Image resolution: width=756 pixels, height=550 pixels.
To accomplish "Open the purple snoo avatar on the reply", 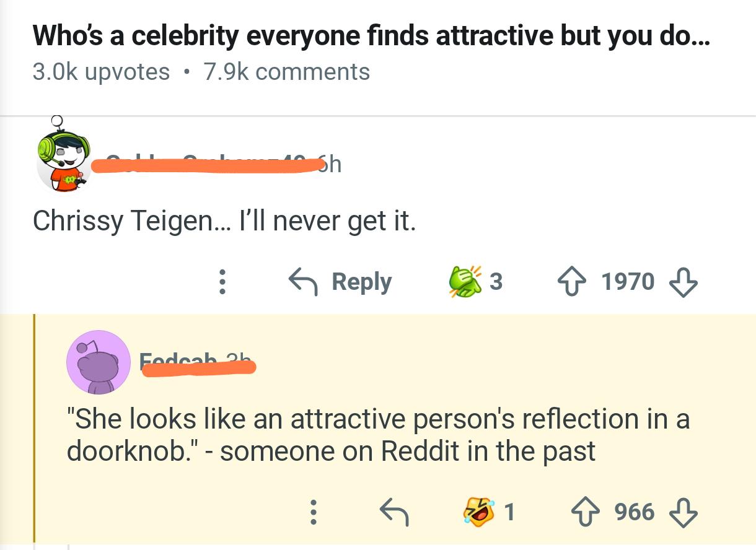I will 99,362.
